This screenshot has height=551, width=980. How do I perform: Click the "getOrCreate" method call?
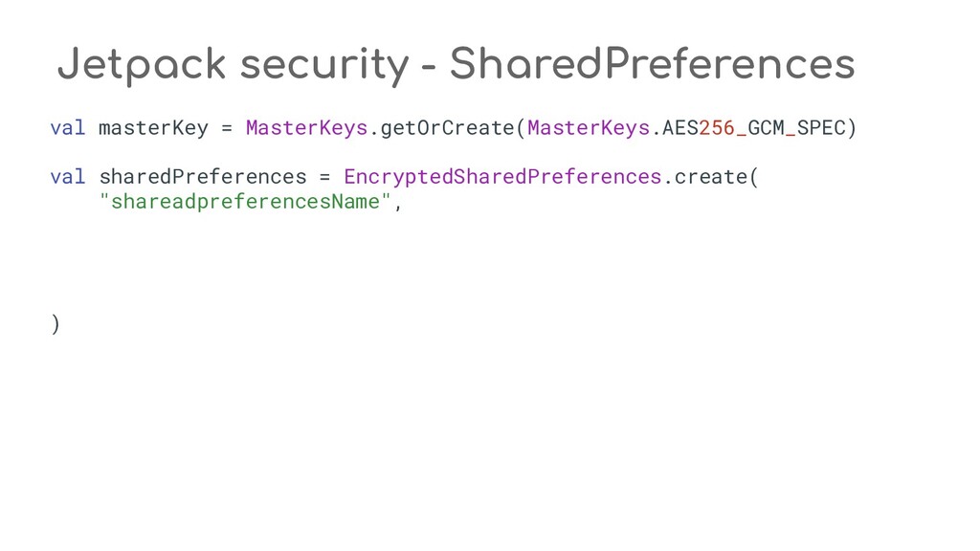(x=447, y=127)
